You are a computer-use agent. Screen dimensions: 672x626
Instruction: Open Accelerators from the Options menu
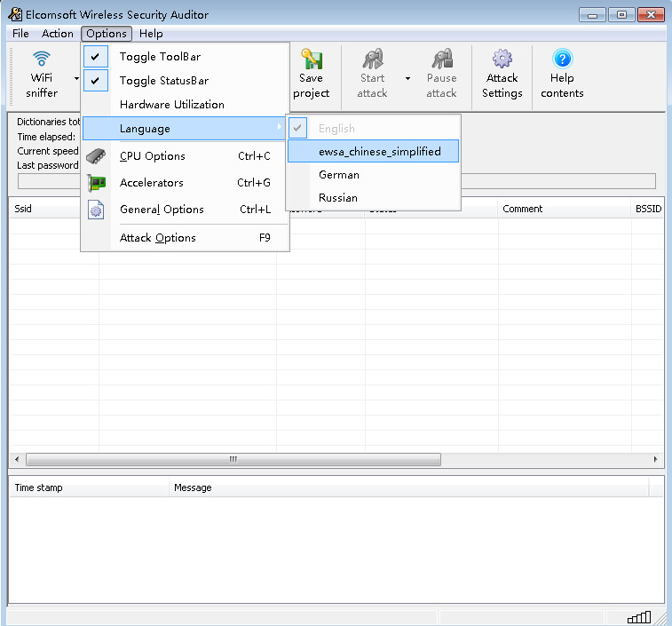[x=185, y=183]
